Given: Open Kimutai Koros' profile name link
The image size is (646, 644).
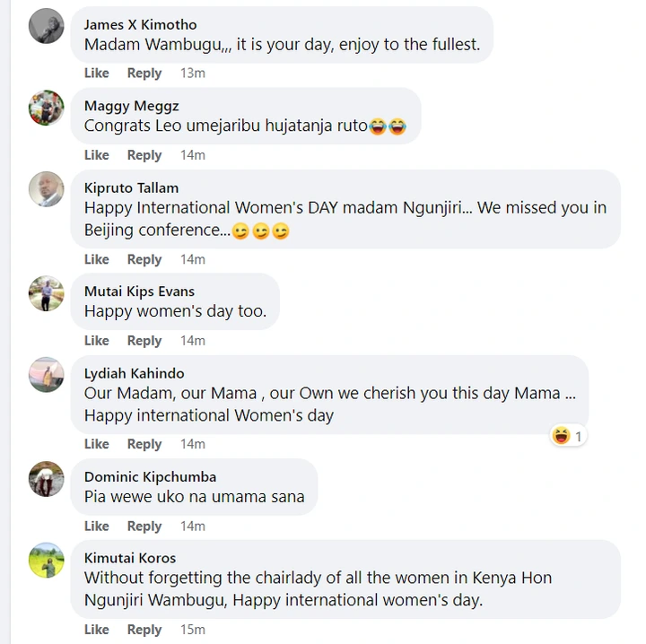Looking at the screenshot, I should [x=130, y=558].
